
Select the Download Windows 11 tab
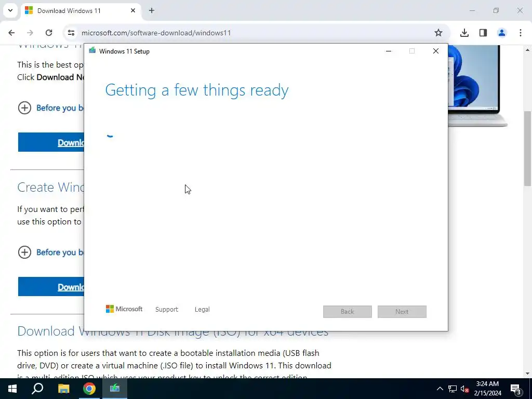tap(81, 11)
